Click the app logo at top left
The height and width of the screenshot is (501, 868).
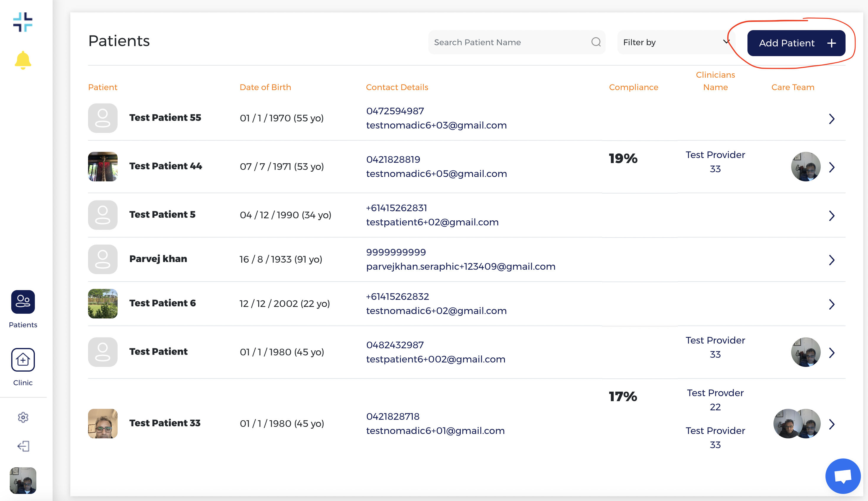pos(23,22)
